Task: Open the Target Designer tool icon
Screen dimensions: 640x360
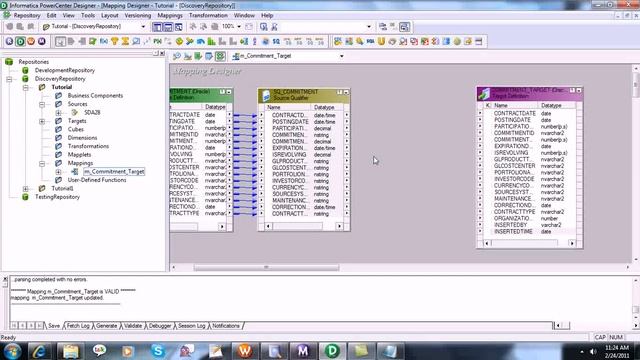Action: 188,56
